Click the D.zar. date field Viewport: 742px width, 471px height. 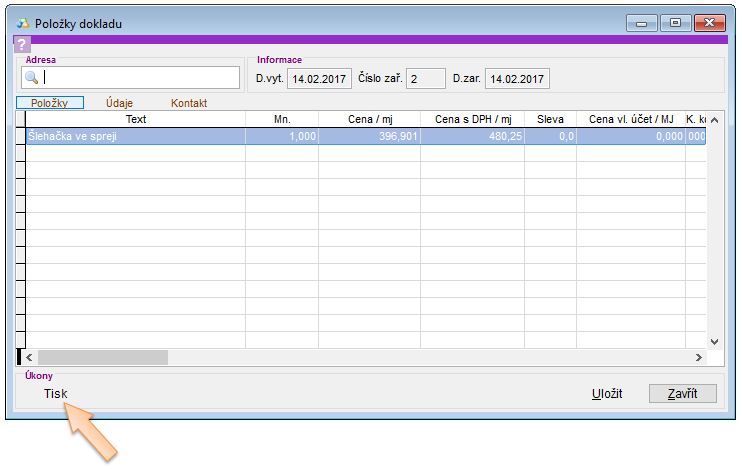517,78
